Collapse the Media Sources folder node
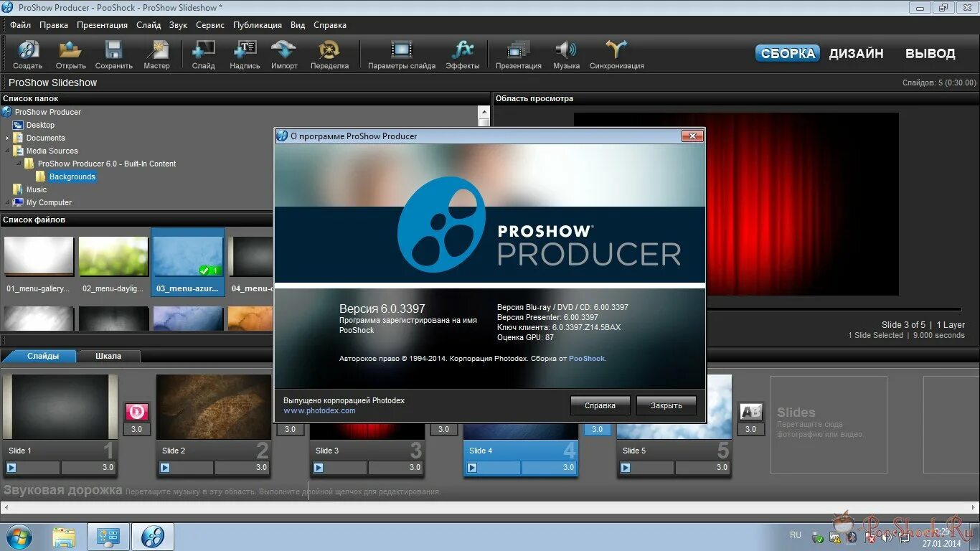980x551 pixels. click(8, 151)
